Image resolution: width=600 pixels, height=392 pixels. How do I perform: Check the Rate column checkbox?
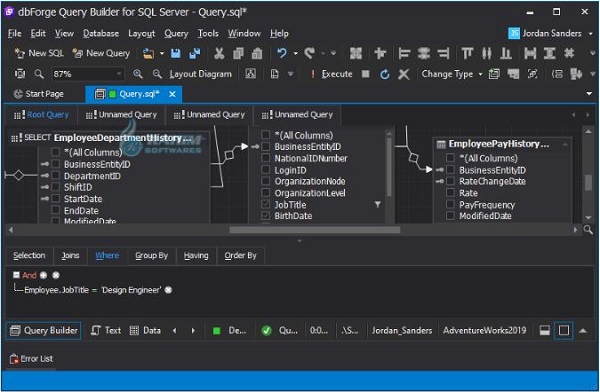(450, 193)
